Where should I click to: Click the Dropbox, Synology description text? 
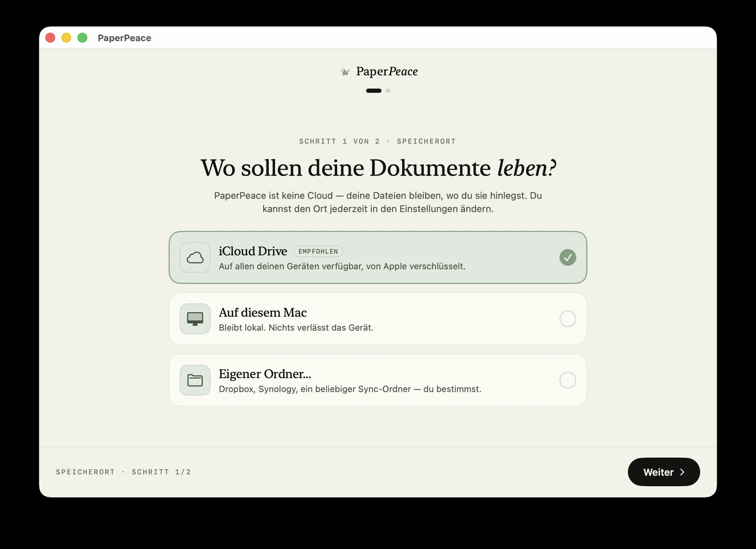tap(350, 389)
